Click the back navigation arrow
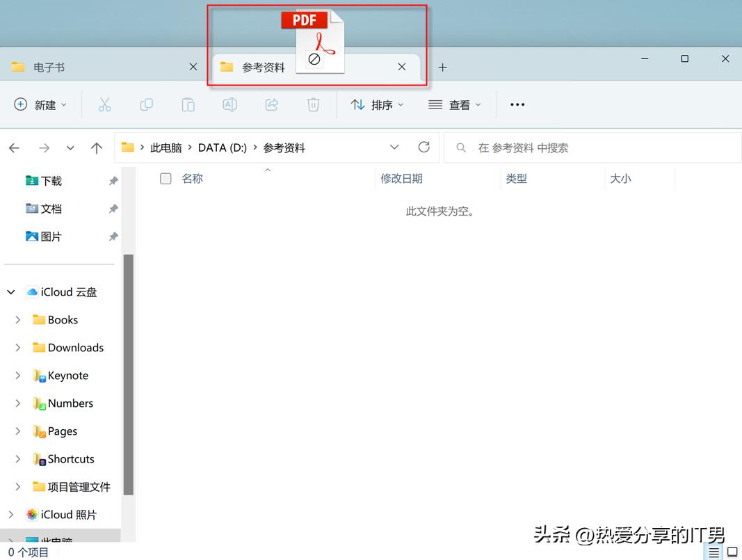This screenshot has height=560, width=742. coord(14,147)
